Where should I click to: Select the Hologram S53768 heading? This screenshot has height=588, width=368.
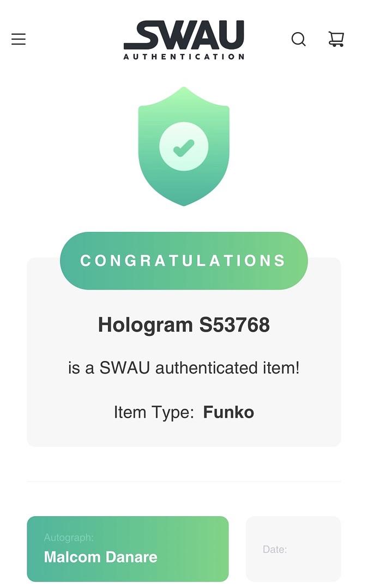pyautogui.click(x=184, y=325)
